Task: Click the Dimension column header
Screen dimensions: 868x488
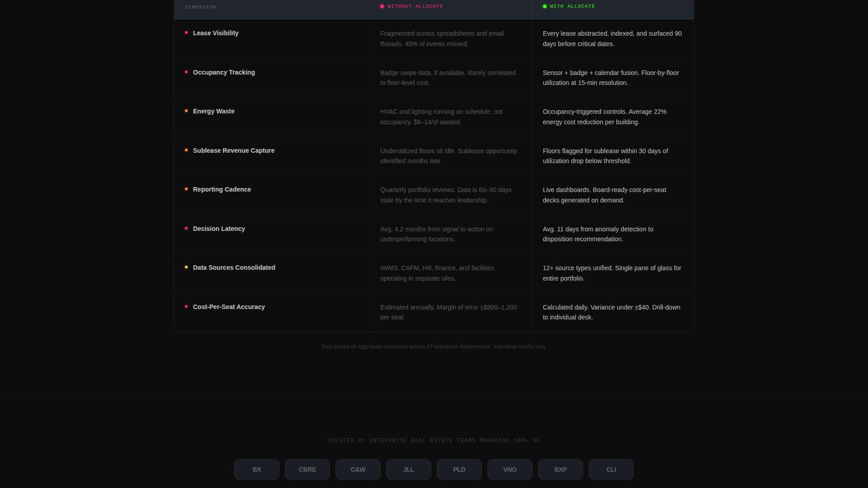Action: point(200,7)
